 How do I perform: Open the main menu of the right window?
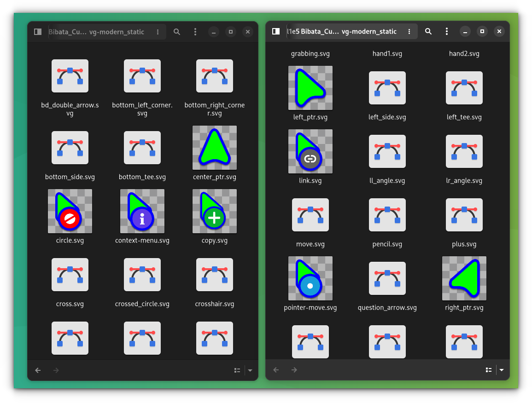(446, 31)
